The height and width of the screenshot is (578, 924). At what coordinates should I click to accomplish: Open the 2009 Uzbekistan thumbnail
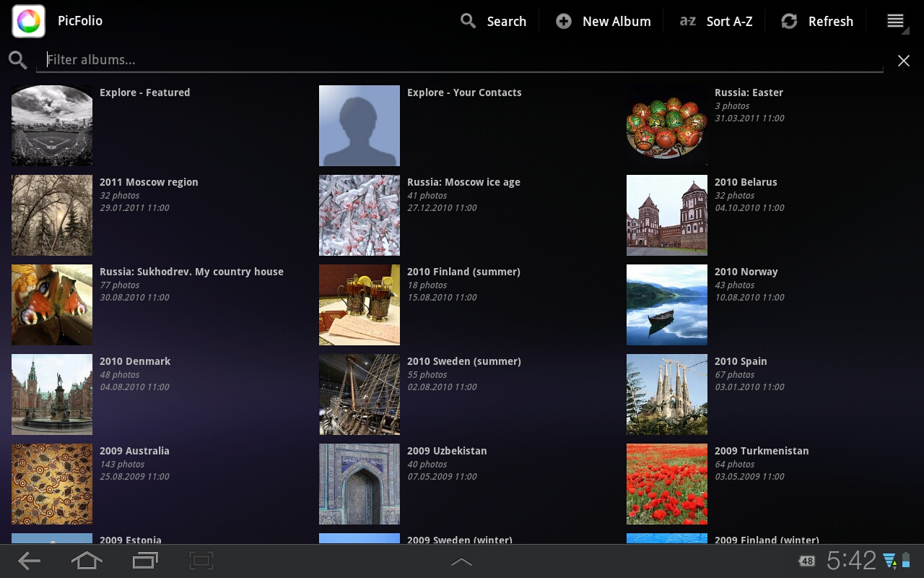359,484
